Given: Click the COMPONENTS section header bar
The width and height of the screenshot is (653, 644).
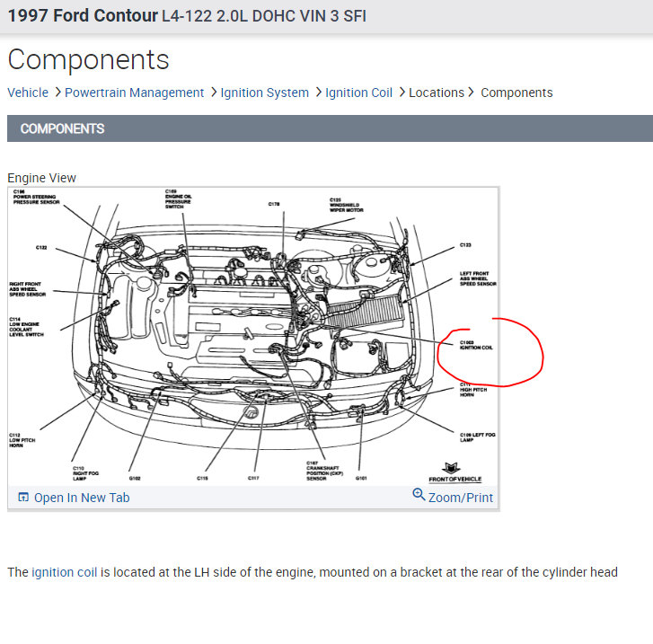Looking at the screenshot, I should pyautogui.click(x=330, y=128).
